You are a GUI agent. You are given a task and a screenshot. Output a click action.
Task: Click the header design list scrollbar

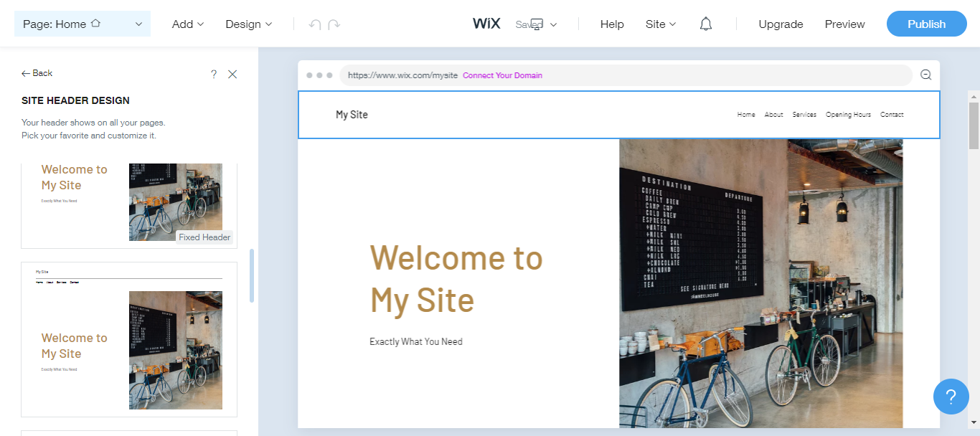(x=252, y=276)
